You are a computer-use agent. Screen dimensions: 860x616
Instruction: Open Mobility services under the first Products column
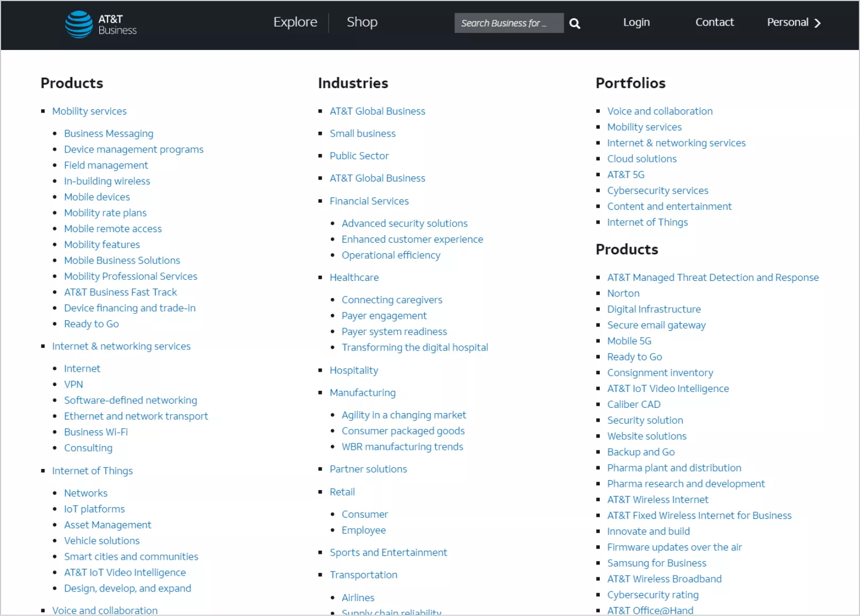tap(89, 111)
